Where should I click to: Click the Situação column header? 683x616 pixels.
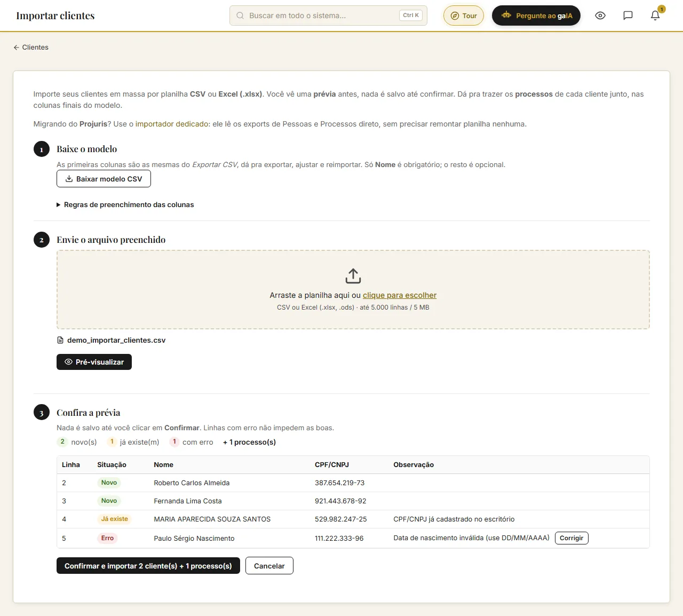(112, 465)
